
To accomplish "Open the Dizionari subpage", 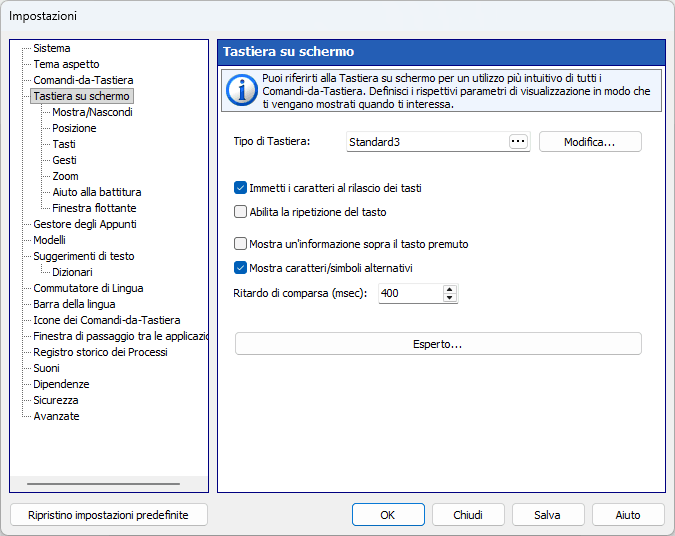I will click(x=72, y=272).
